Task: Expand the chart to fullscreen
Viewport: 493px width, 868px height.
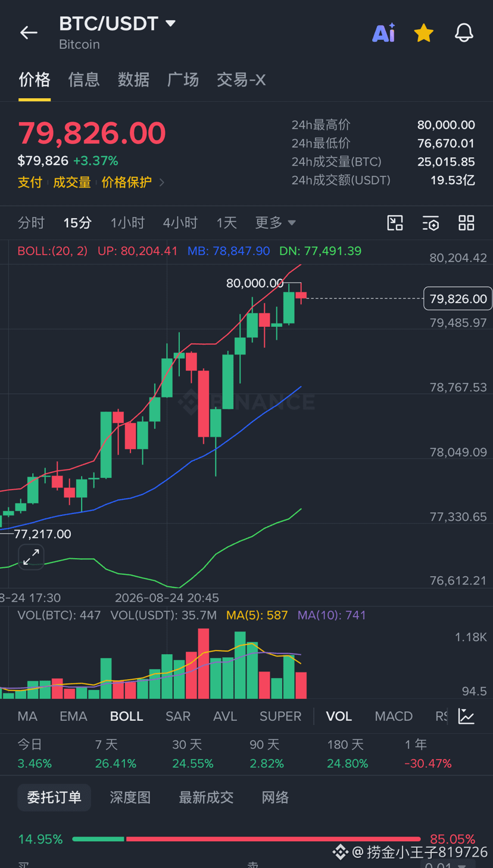Action: click(x=31, y=557)
